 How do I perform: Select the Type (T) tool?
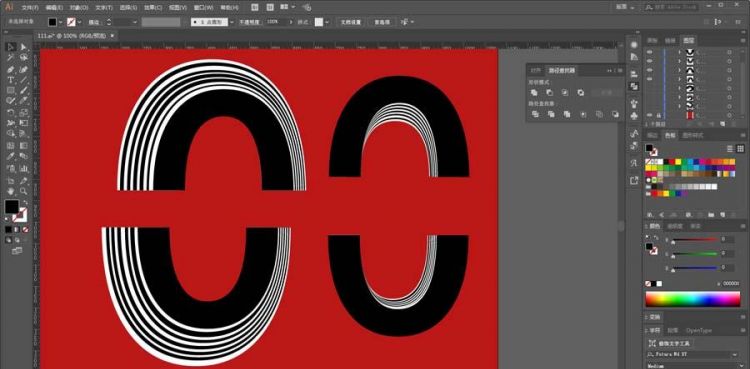[x=11, y=80]
